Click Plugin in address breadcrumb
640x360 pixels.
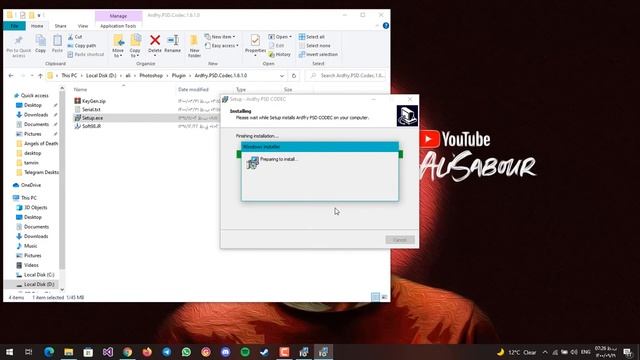[179, 76]
